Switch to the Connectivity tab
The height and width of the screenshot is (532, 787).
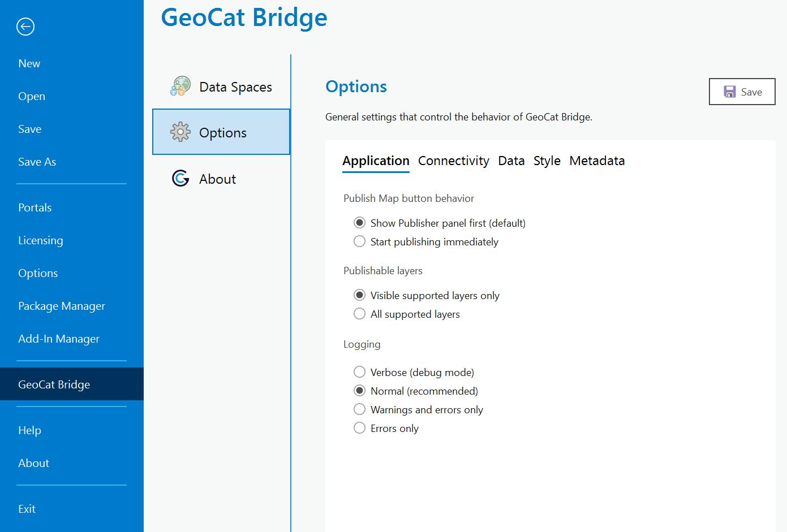coord(453,161)
